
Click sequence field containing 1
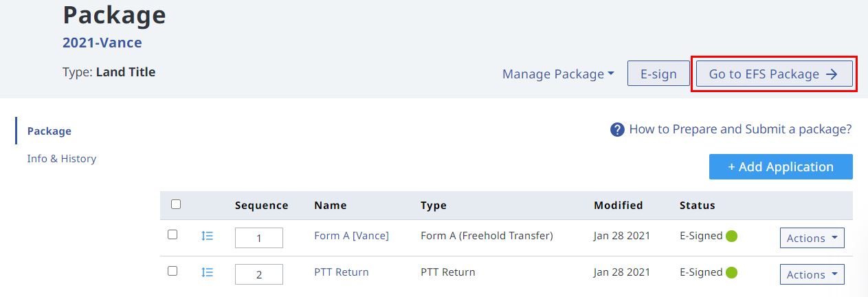259,238
